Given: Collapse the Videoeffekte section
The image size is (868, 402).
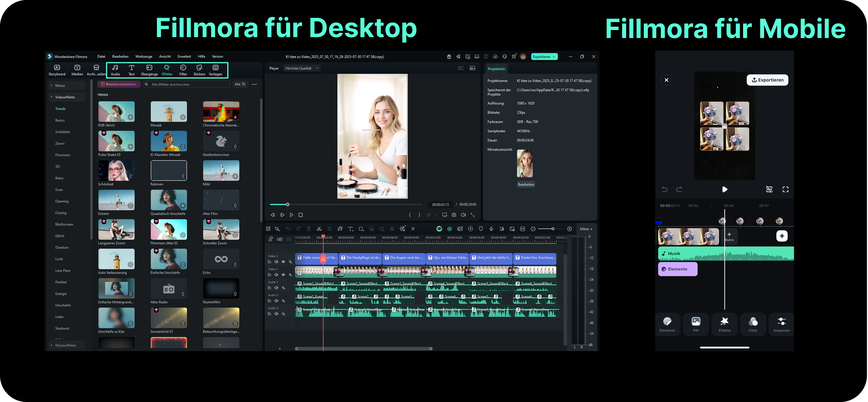Looking at the screenshot, I should pyautogui.click(x=67, y=97).
